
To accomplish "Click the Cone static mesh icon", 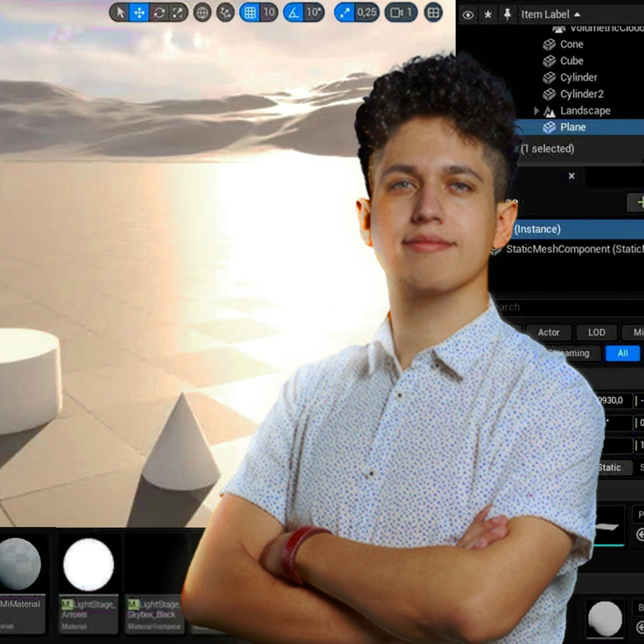I will tap(549, 45).
